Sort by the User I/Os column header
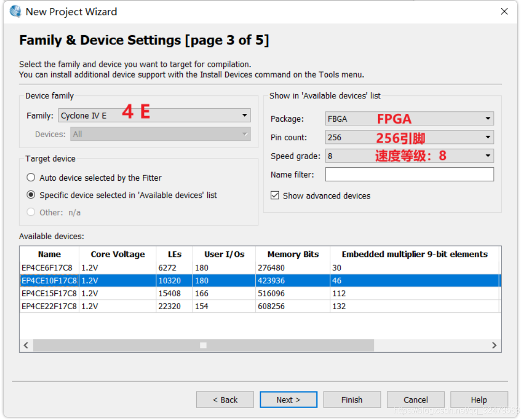 [224, 254]
